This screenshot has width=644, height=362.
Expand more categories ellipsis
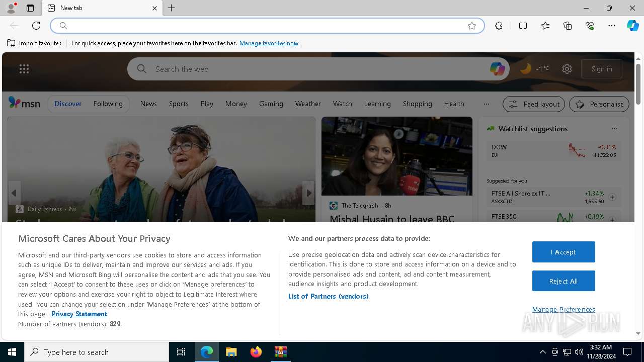(486, 104)
